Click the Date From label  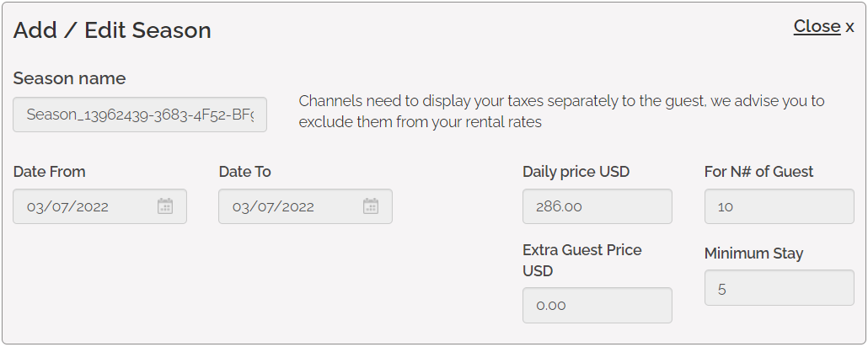point(49,172)
